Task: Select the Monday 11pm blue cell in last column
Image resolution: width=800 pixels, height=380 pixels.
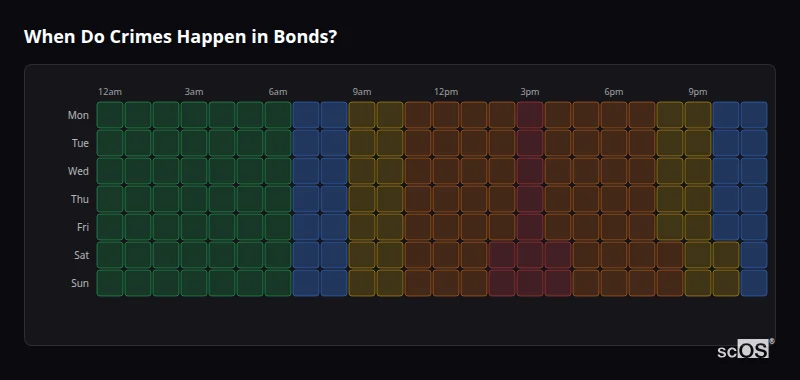Action: tap(754, 115)
